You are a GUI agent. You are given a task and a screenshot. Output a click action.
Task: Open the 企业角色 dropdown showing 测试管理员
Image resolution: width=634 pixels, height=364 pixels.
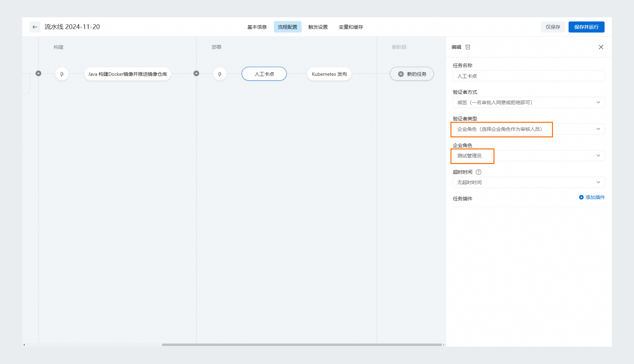529,156
